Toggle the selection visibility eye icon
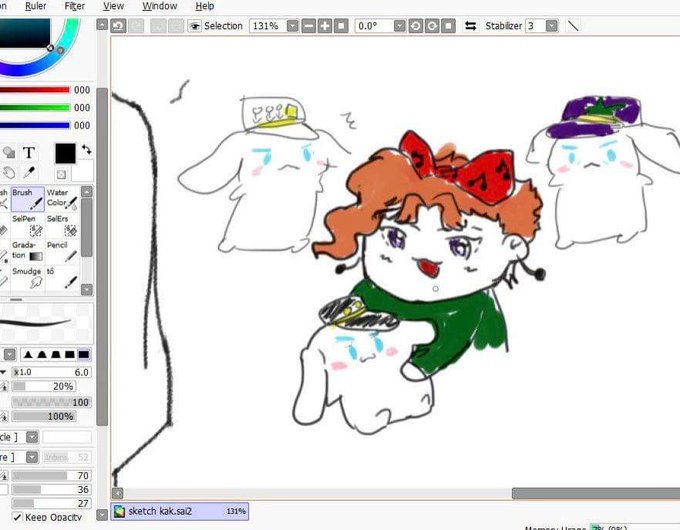 (x=194, y=26)
